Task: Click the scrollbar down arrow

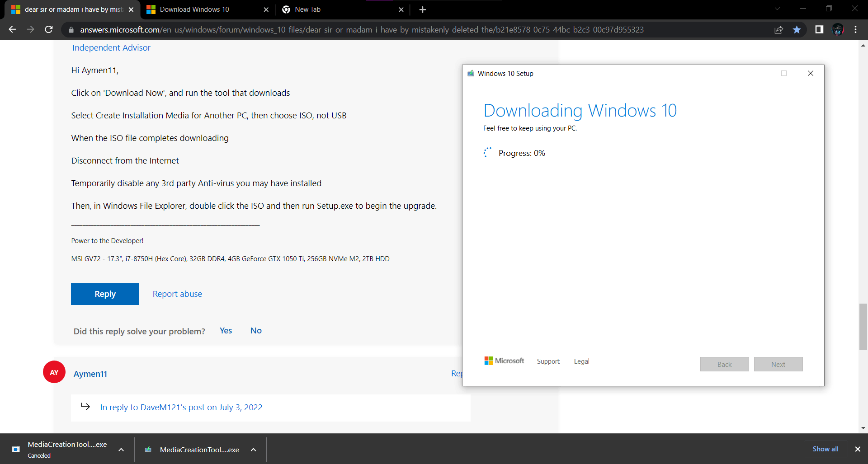Action: pyautogui.click(x=863, y=428)
